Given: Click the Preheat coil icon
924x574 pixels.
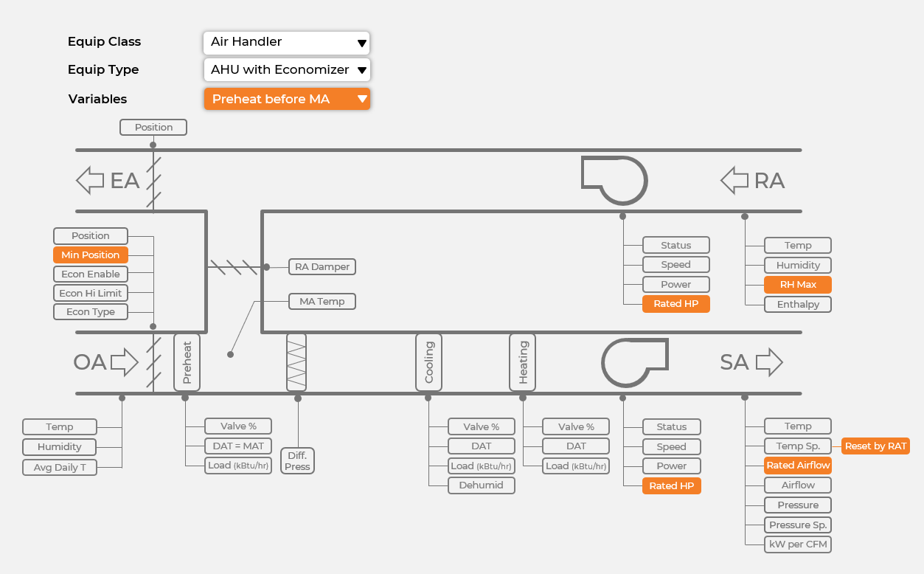Looking at the screenshot, I should point(187,362).
